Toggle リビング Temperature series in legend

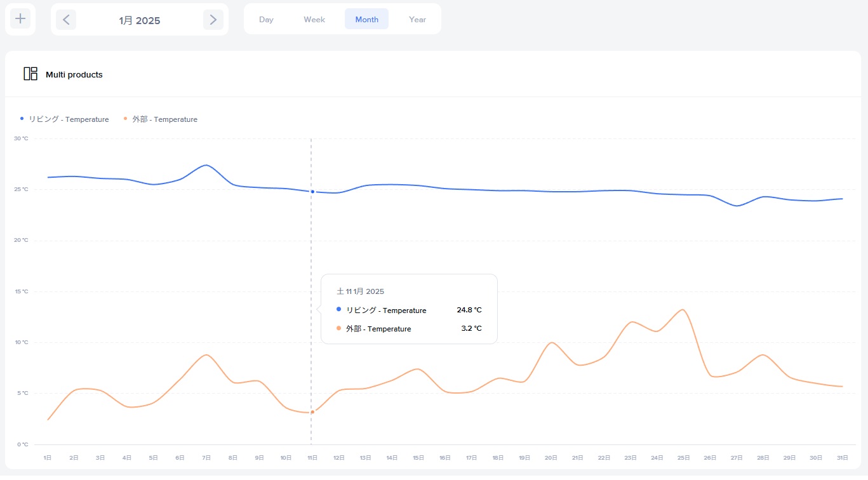click(x=65, y=119)
